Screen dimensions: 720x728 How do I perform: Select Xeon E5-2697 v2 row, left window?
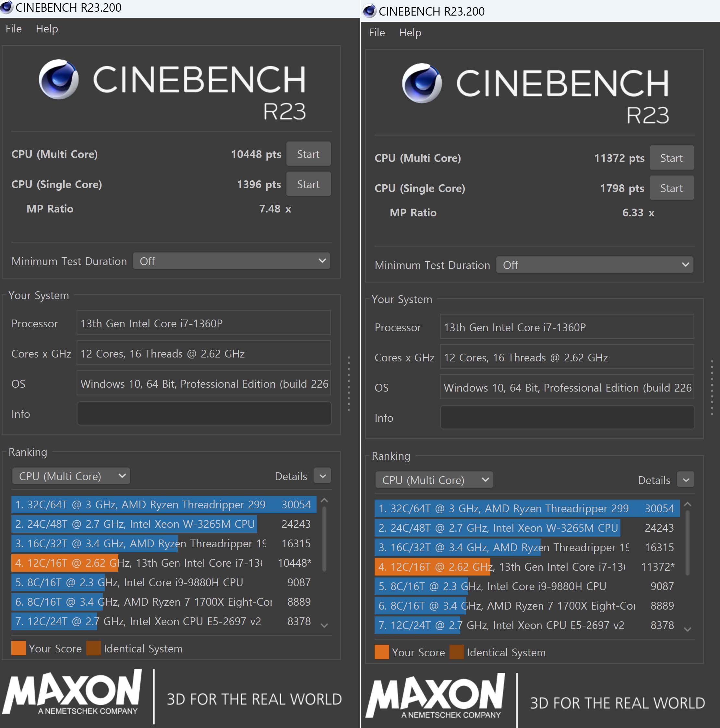coord(164,621)
